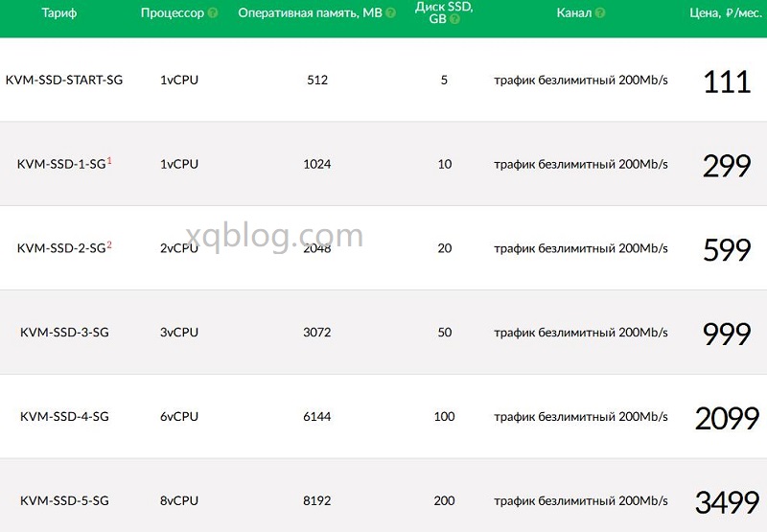The width and height of the screenshot is (767, 532).
Task: Click help icon beside Оперативная память header
Action: pos(390,13)
